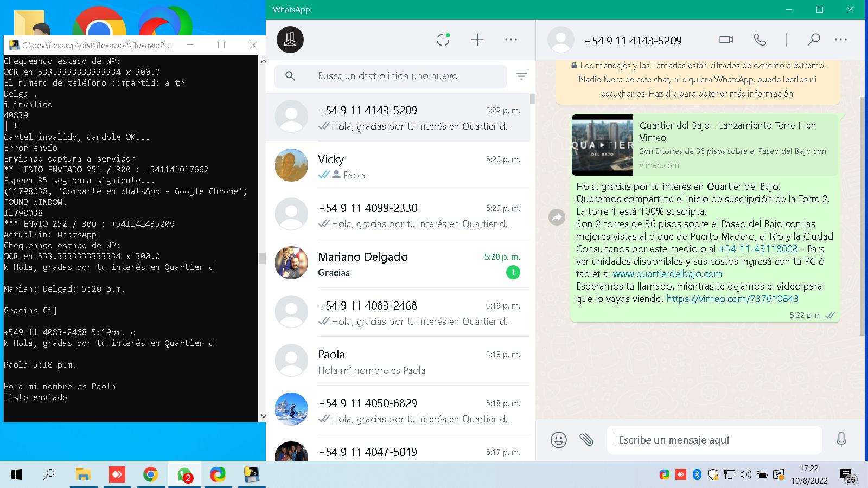868x488 pixels.
Task: Click Mariano Delgado's profile picture
Action: pyautogui.click(x=291, y=262)
